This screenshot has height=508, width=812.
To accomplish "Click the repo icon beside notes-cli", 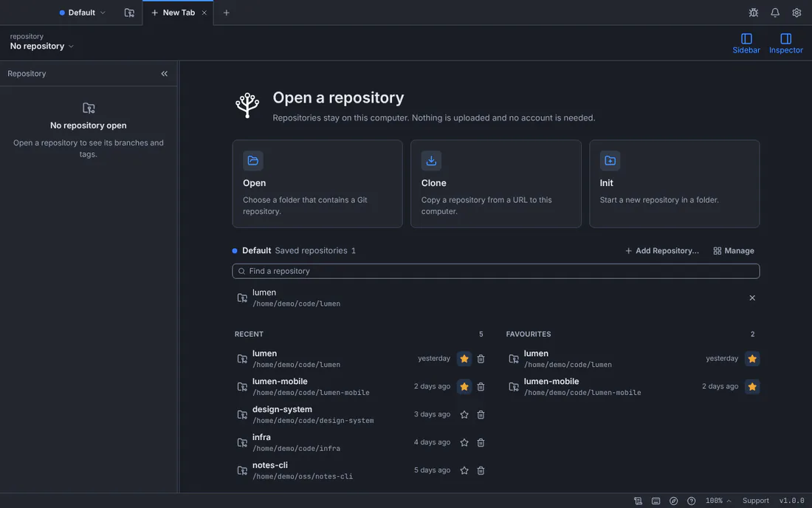I will coord(242,471).
